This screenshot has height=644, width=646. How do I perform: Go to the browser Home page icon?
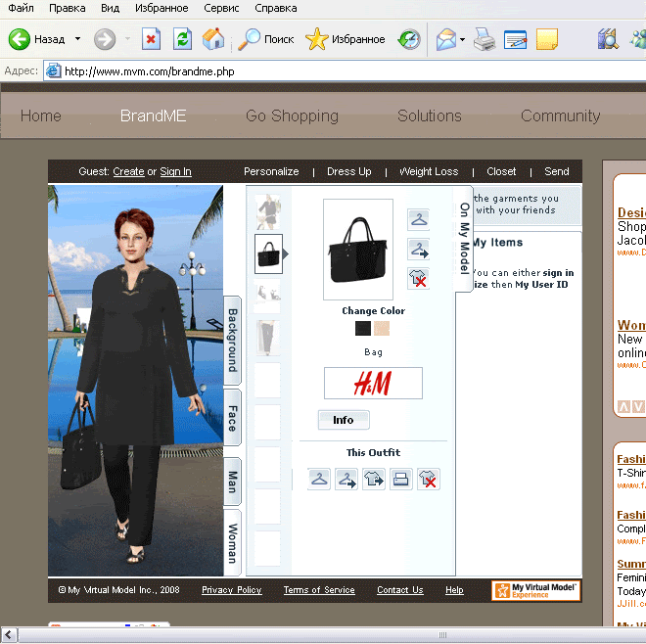coord(212,39)
